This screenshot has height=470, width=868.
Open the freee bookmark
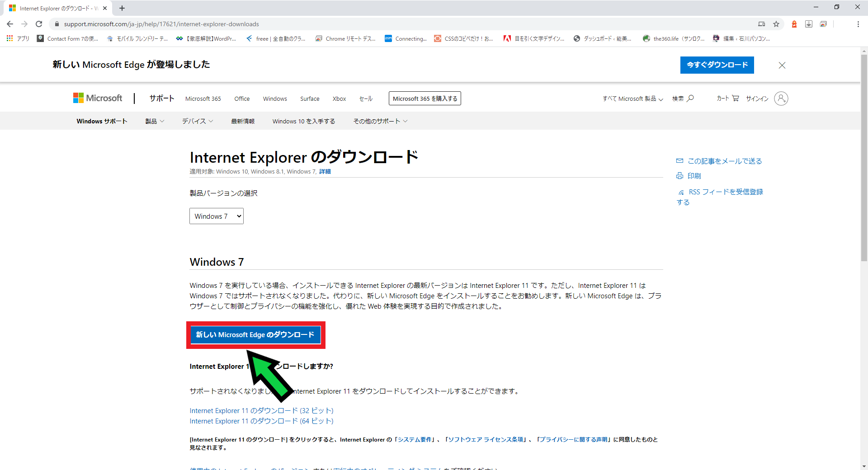pos(276,38)
